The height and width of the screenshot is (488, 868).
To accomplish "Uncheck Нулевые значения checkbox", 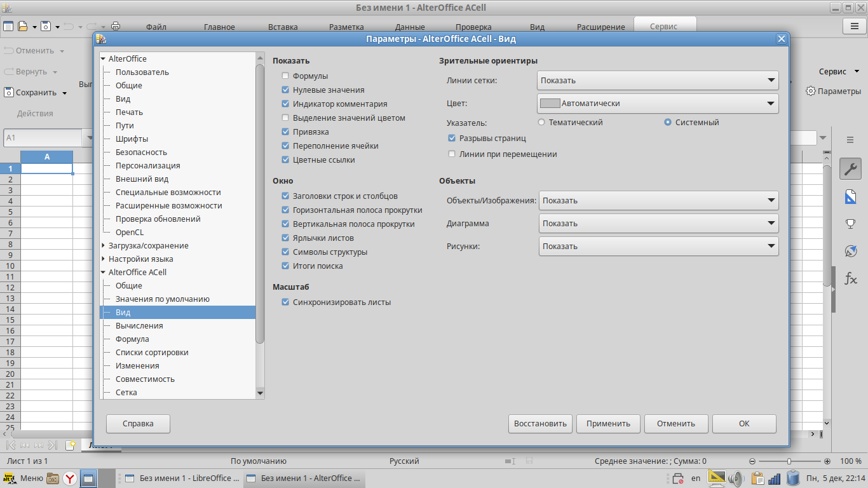I will pos(285,90).
